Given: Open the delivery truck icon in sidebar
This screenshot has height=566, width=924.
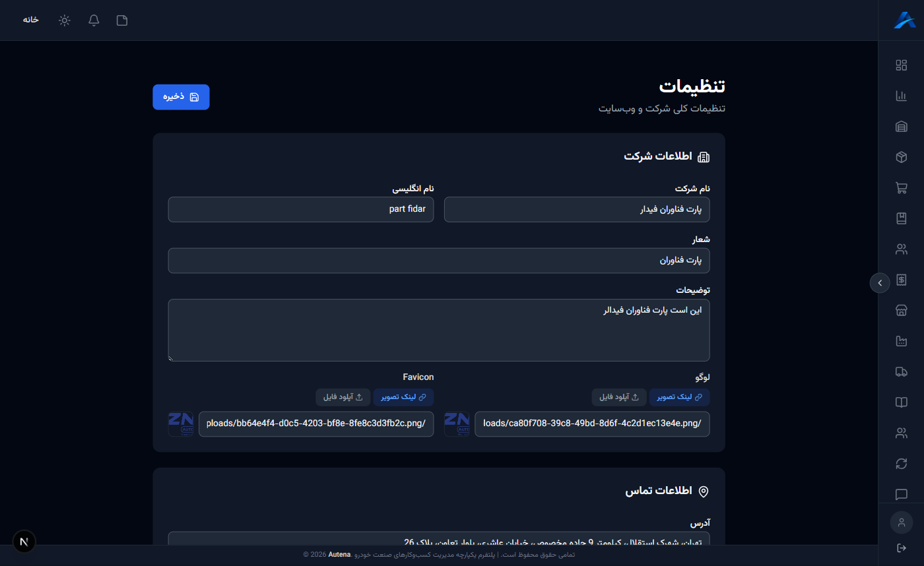Looking at the screenshot, I should click(901, 372).
